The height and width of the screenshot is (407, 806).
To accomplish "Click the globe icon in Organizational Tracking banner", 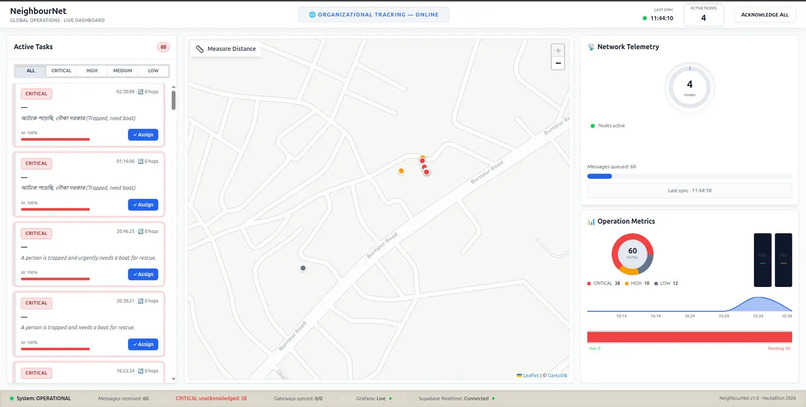I will coord(312,15).
